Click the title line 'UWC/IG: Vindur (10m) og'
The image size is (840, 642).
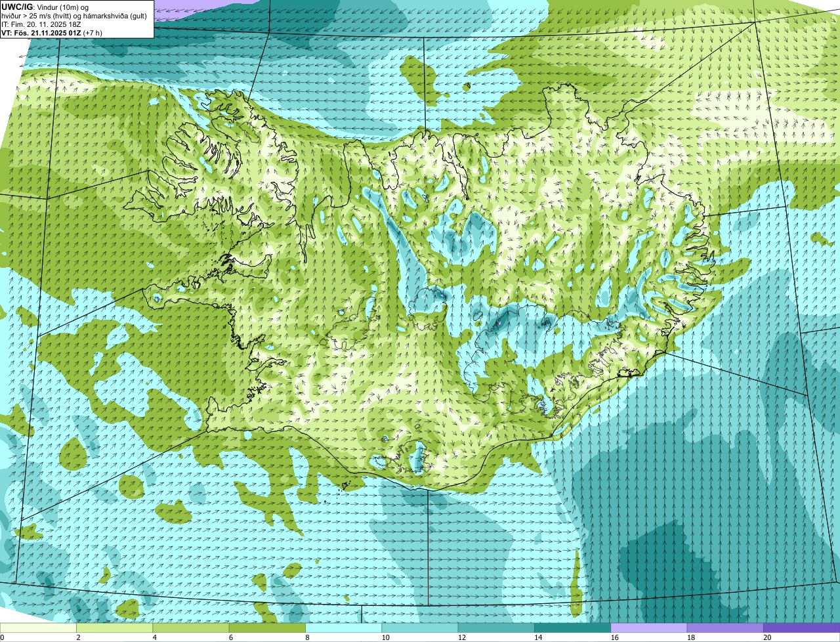(x=45, y=7)
